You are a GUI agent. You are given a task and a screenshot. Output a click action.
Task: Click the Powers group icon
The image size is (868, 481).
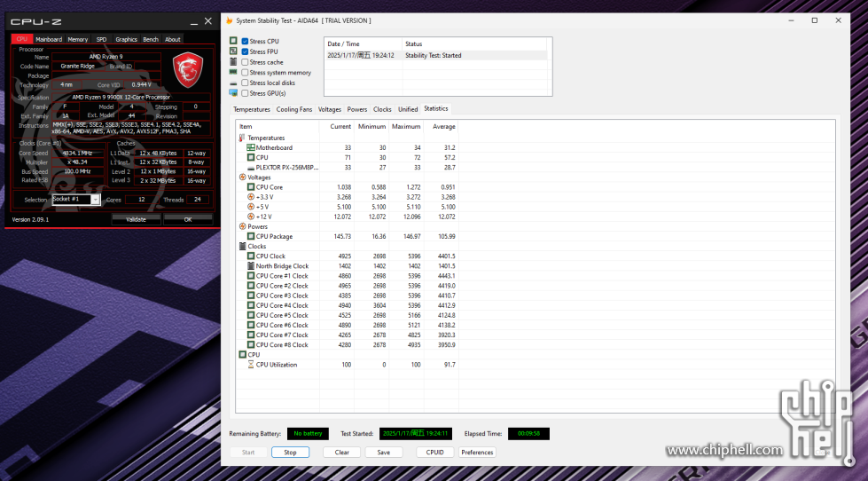pyautogui.click(x=242, y=226)
